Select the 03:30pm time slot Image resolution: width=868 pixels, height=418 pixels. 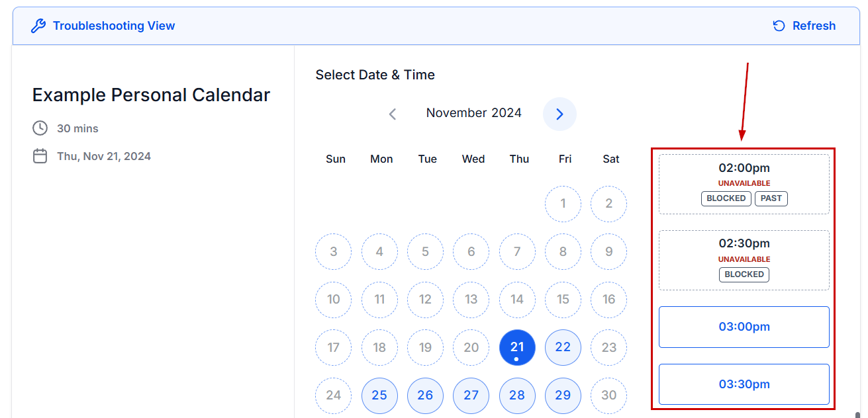[x=744, y=384]
